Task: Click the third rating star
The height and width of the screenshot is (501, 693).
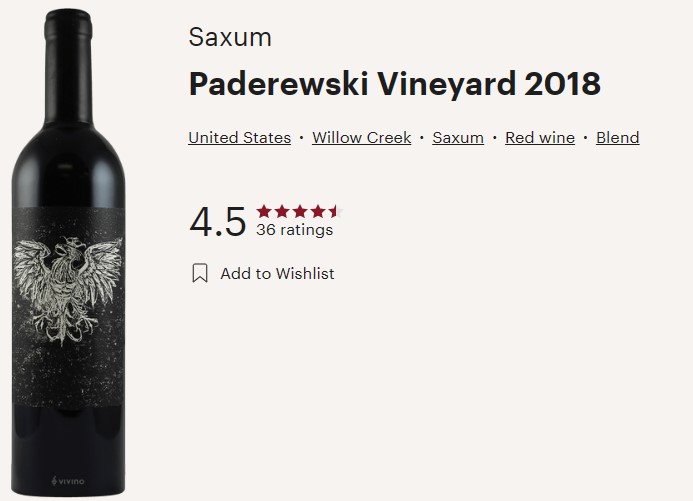Action: [300, 211]
